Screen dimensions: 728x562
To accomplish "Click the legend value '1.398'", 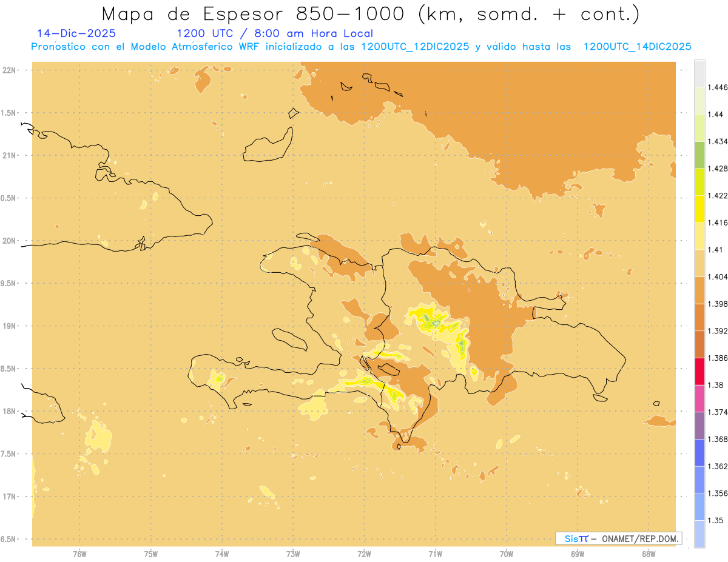I will (716, 304).
